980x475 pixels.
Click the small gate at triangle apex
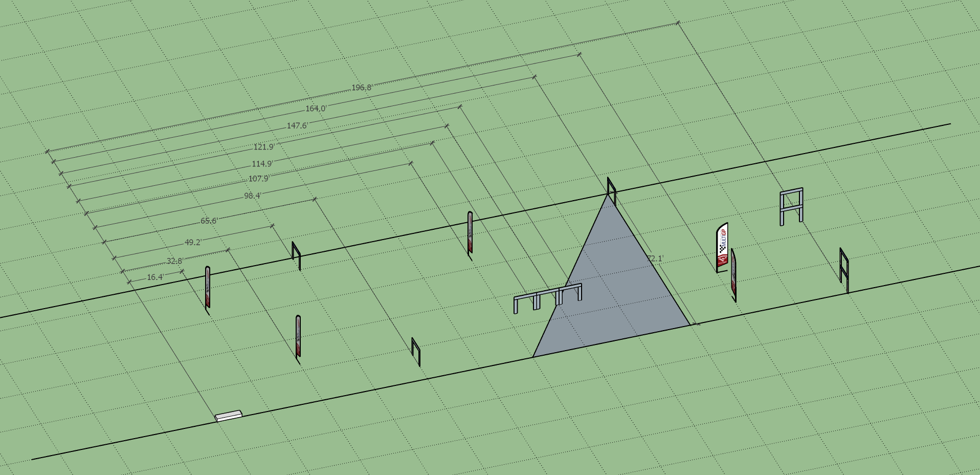click(x=612, y=191)
